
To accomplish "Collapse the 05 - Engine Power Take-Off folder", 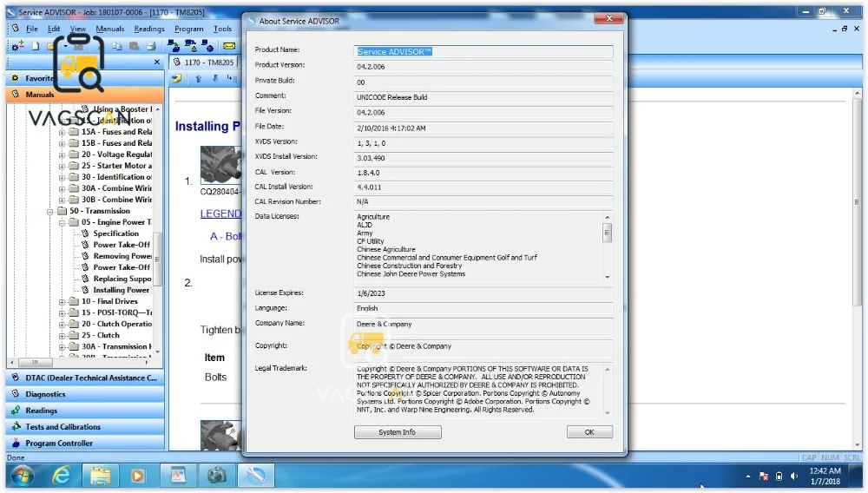I will pyautogui.click(x=62, y=222).
